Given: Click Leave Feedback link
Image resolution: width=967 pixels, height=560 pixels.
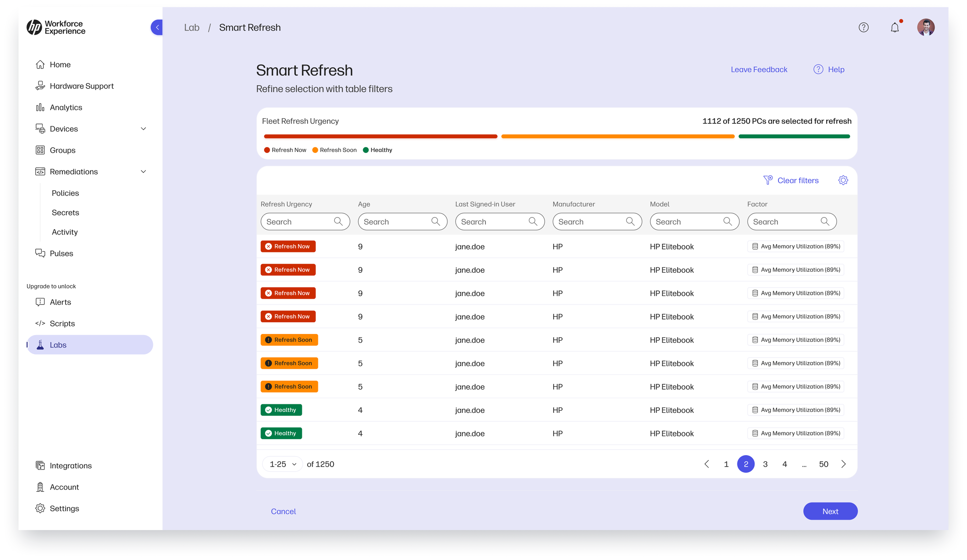Looking at the screenshot, I should pyautogui.click(x=759, y=70).
